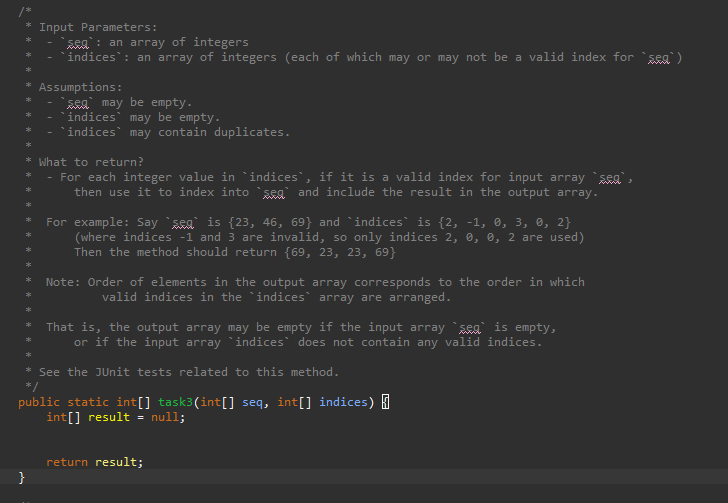Image resolution: width=728 pixels, height=503 pixels.
Task: Click the closing brace of task3 method
Action: pyautogui.click(x=21, y=477)
